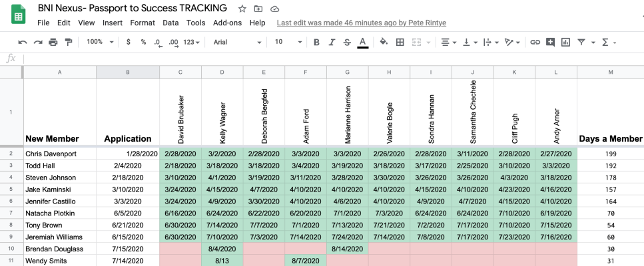Create a filter
Screen dimensions: 644x266
pyautogui.click(x=581, y=42)
